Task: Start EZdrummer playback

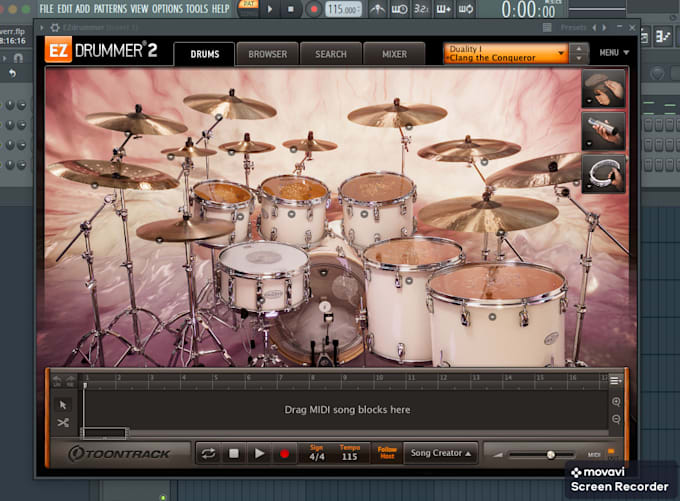Action: point(259,454)
